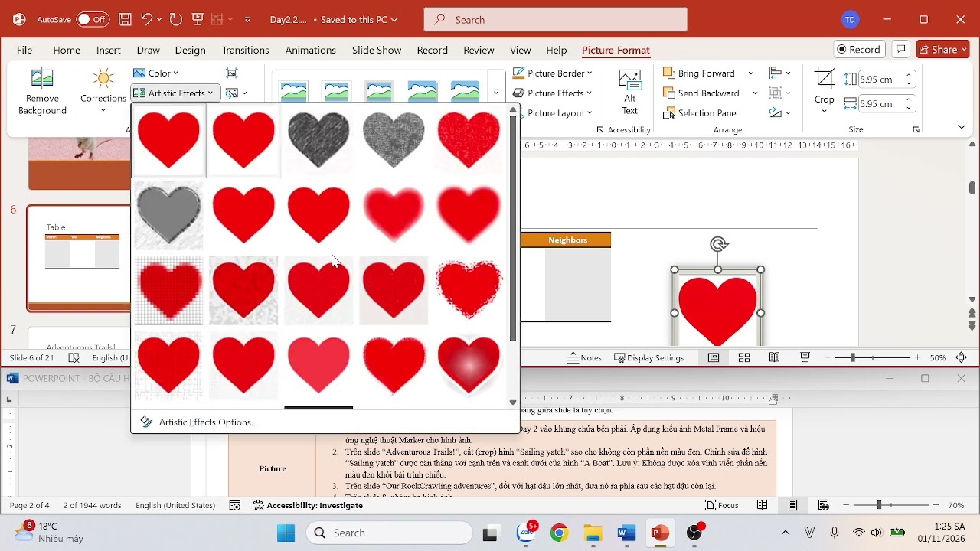Image resolution: width=980 pixels, height=551 pixels.
Task: Toggle the AutoSave switch
Action: point(93,20)
